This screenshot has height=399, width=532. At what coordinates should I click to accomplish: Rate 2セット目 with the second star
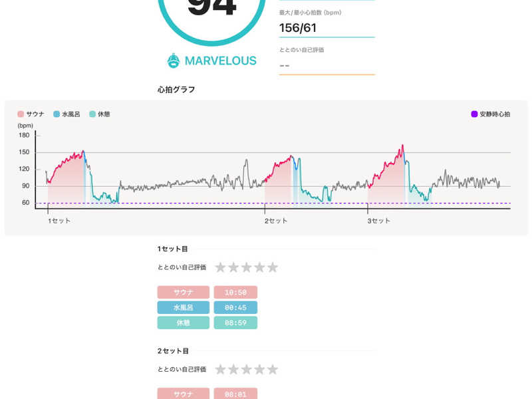[x=233, y=369]
